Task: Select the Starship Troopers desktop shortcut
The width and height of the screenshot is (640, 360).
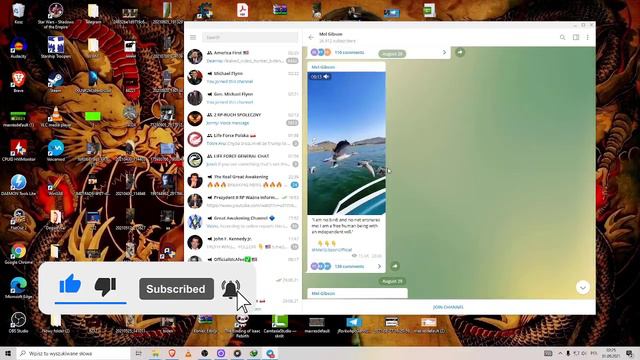Action: click(56, 48)
